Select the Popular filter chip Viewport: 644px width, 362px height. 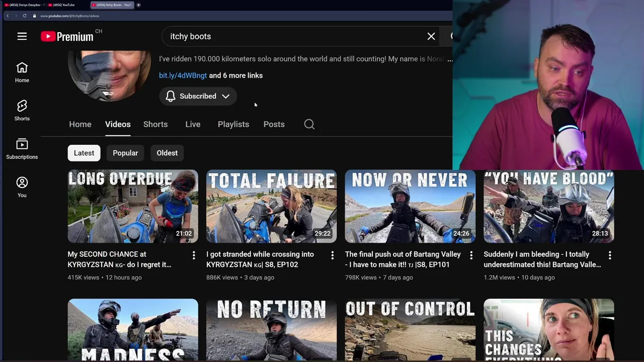pyautogui.click(x=125, y=153)
